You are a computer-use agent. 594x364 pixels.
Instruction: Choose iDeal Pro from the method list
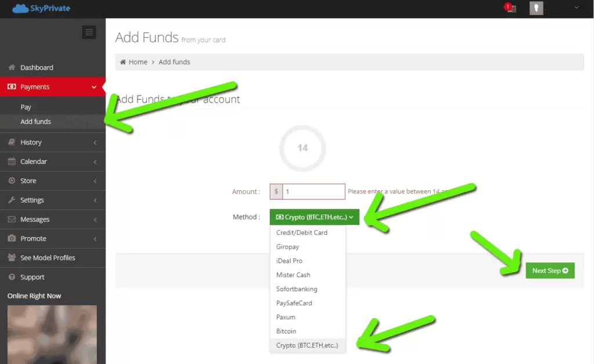(x=307, y=261)
